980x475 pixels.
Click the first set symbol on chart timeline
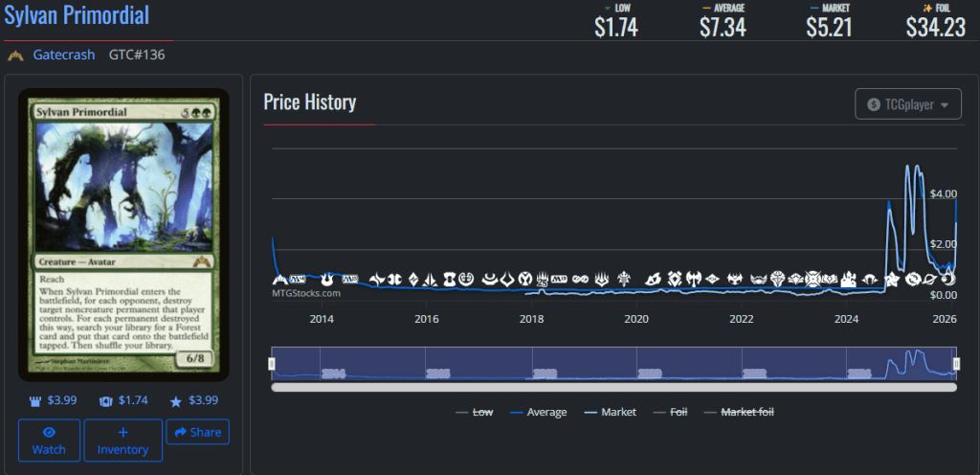279,279
